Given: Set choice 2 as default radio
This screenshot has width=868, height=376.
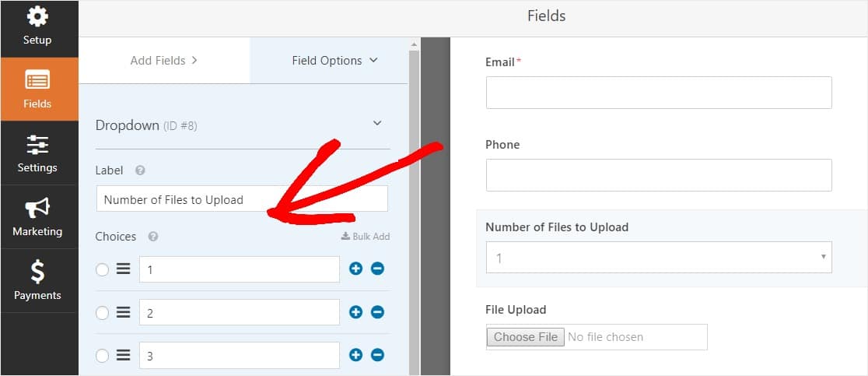Looking at the screenshot, I should tap(103, 313).
